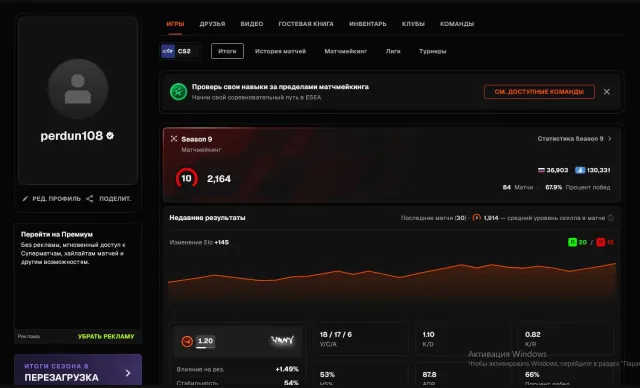Click the crossed swords Season 9 icon
The image size is (640, 388).
(x=174, y=139)
